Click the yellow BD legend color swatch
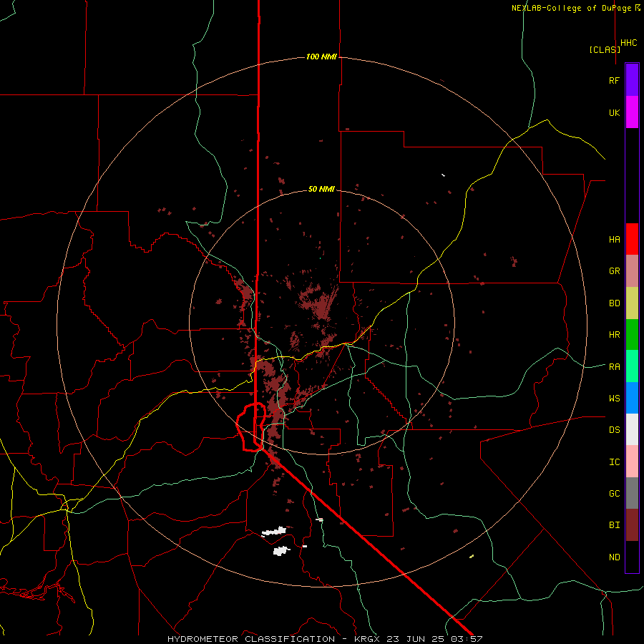Screen dimensions: 644x644 632,303
